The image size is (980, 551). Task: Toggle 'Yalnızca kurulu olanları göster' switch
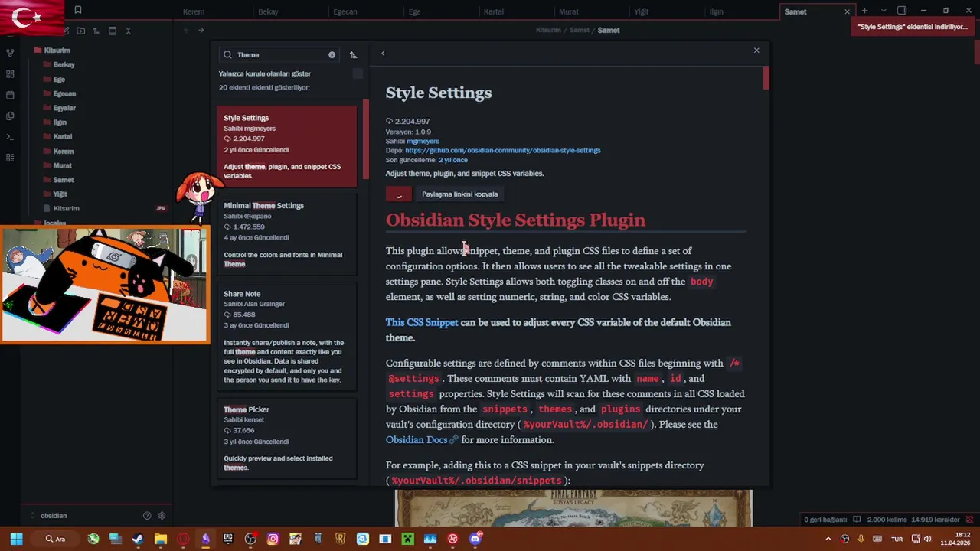pyautogui.click(x=358, y=73)
